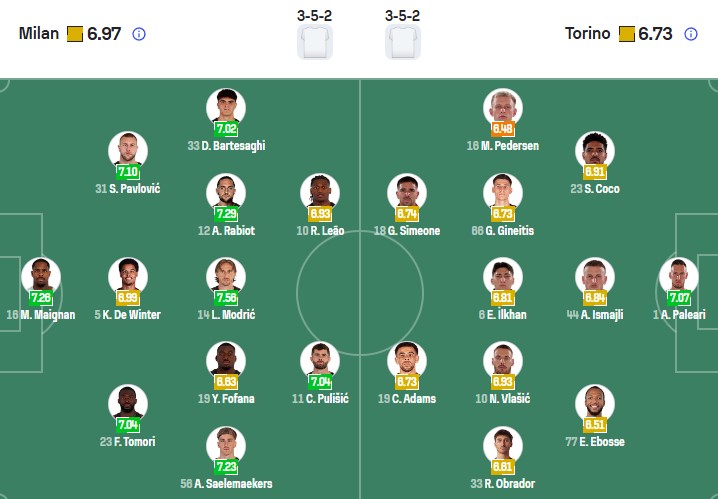The height and width of the screenshot is (499, 718).
Task: Select S. Coco's player photo
Action: 595,151
